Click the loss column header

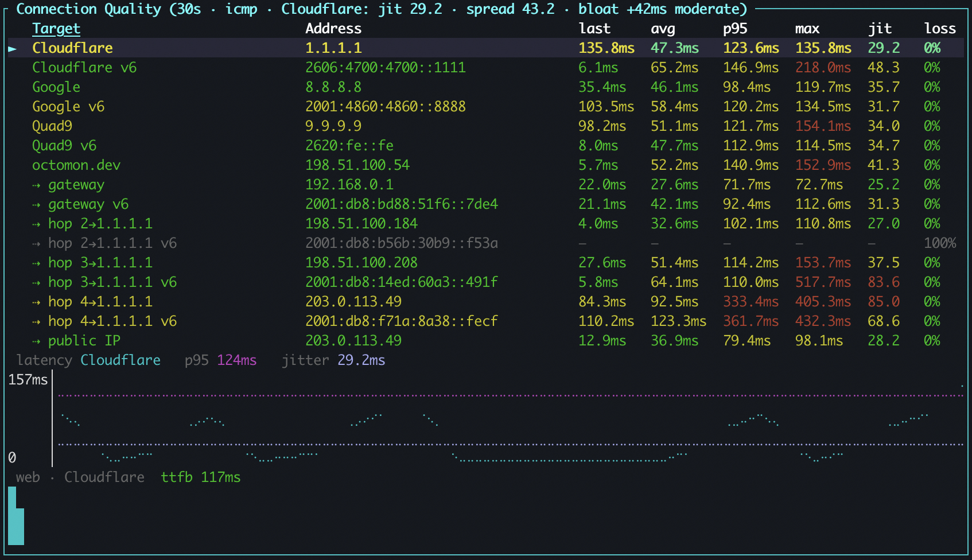click(940, 29)
